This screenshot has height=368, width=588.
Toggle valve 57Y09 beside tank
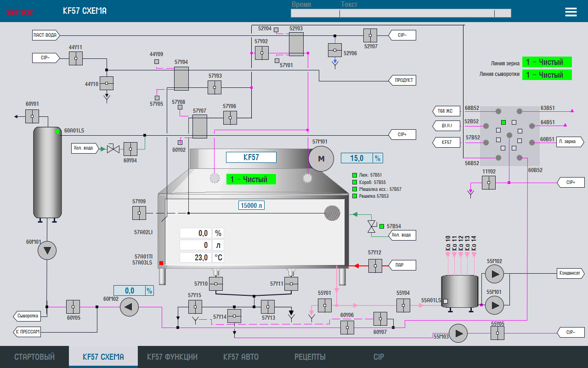coord(139,213)
